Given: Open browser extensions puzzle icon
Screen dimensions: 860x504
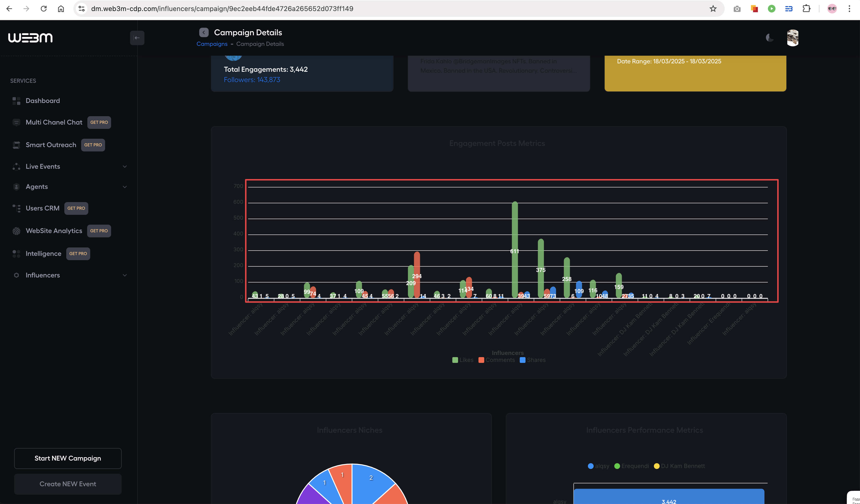Looking at the screenshot, I should pos(806,9).
